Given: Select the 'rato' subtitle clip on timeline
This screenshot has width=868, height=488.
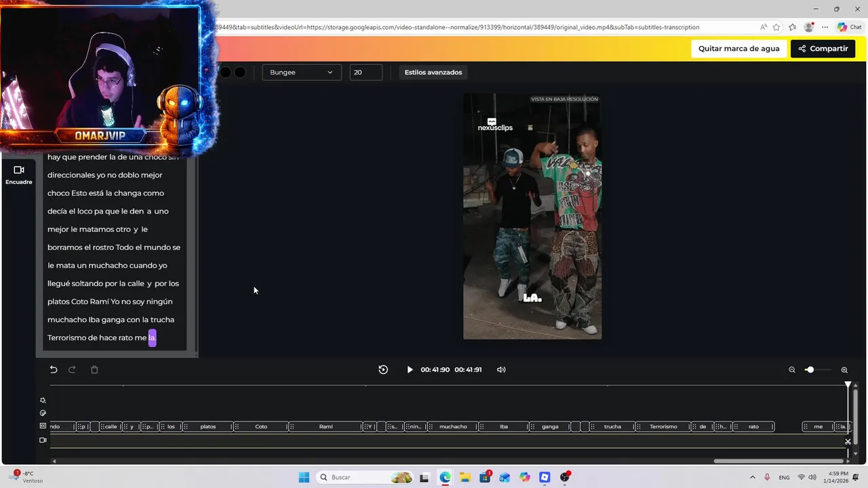Looking at the screenshot, I should pyautogui.click(x=753, y=426).
